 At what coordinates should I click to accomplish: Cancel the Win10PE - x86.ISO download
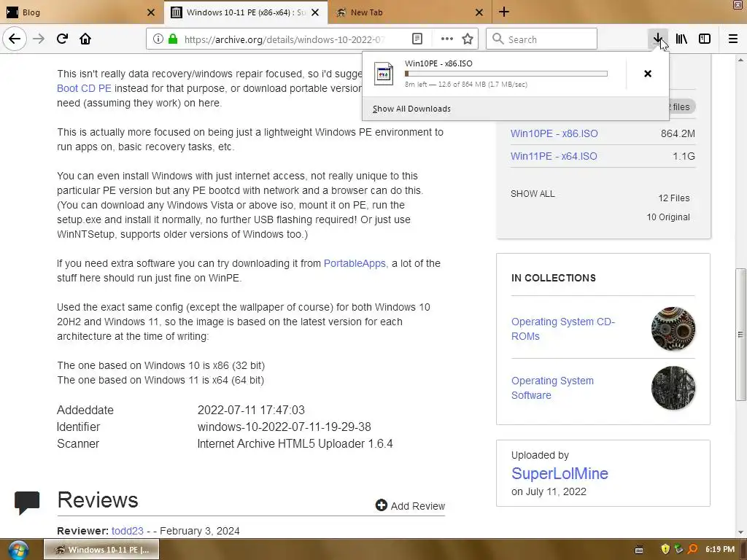pos(648,74)
